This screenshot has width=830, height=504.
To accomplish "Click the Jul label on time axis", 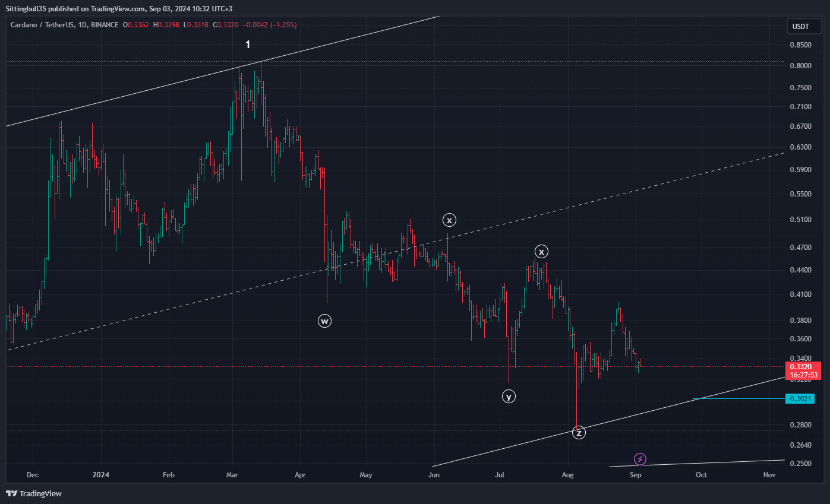I will 500,475.
